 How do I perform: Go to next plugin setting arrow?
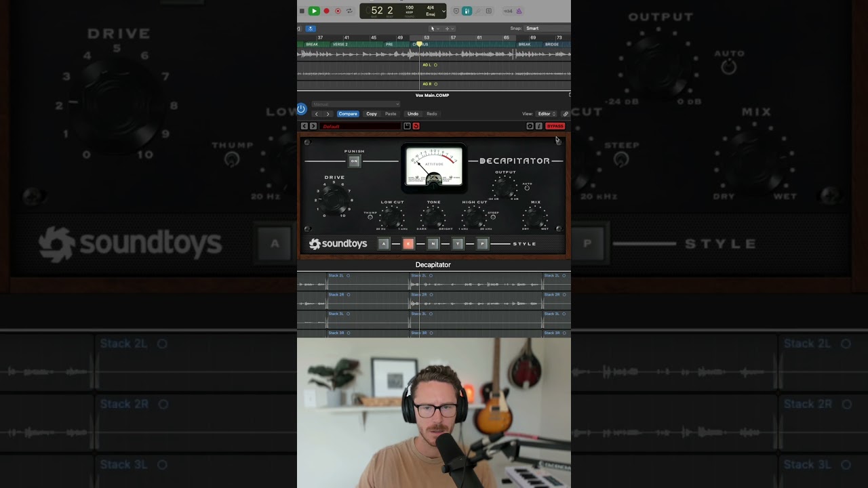click(x=328, y=114)
